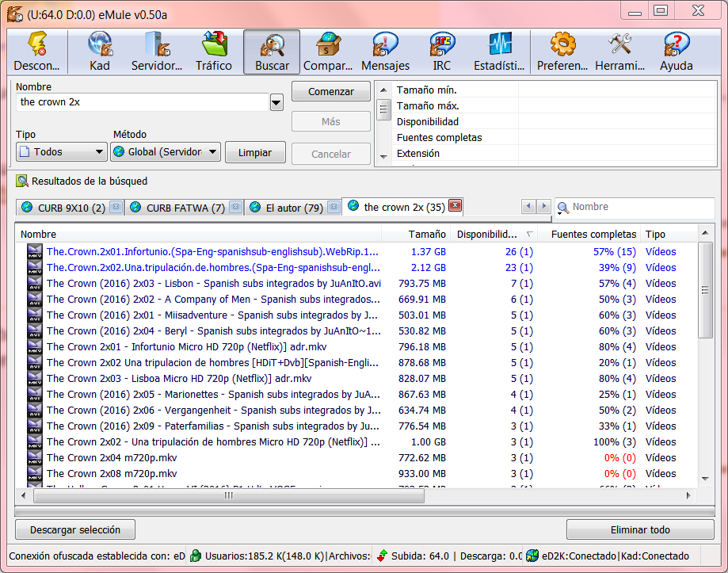Show the Estadísticas view
The image size is (728, 573).
point(499,52)
